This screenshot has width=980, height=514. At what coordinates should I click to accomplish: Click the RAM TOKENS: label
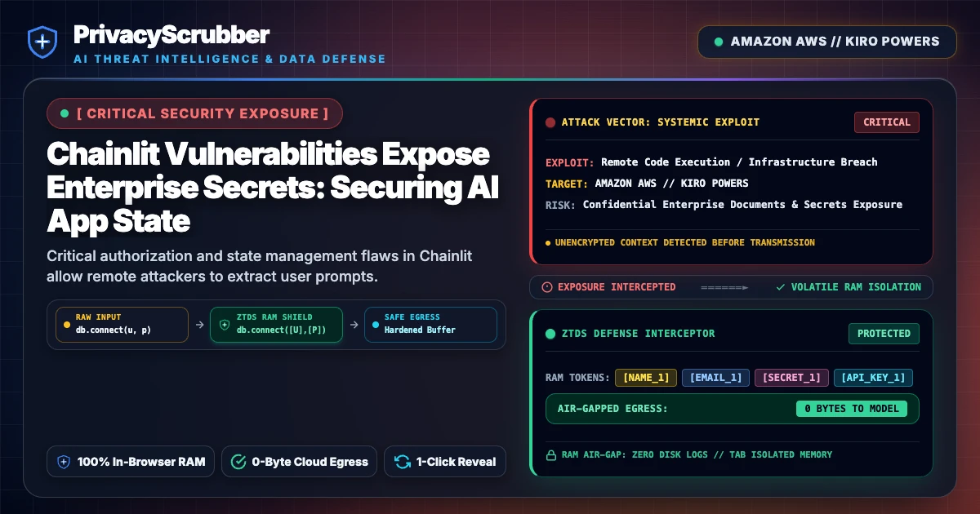tap(577, 378)
